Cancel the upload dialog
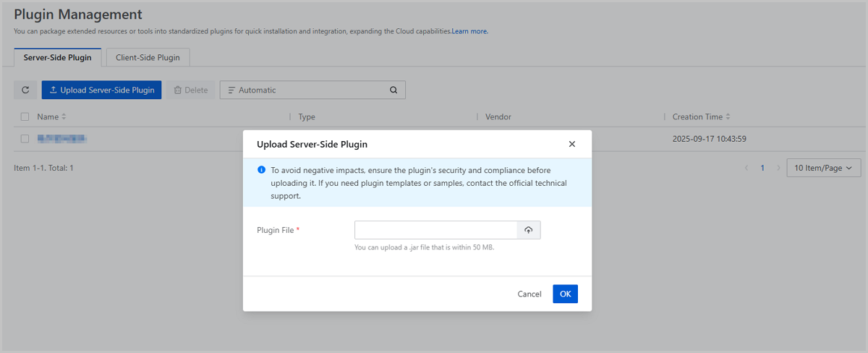868x353 pixels. [529, 294]
